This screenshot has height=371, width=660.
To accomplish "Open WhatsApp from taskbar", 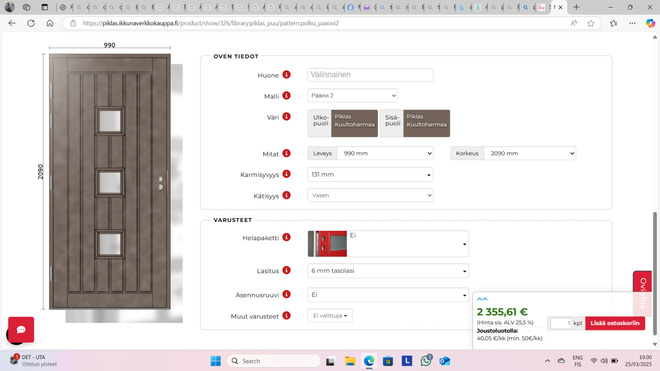I will (426, 361).
